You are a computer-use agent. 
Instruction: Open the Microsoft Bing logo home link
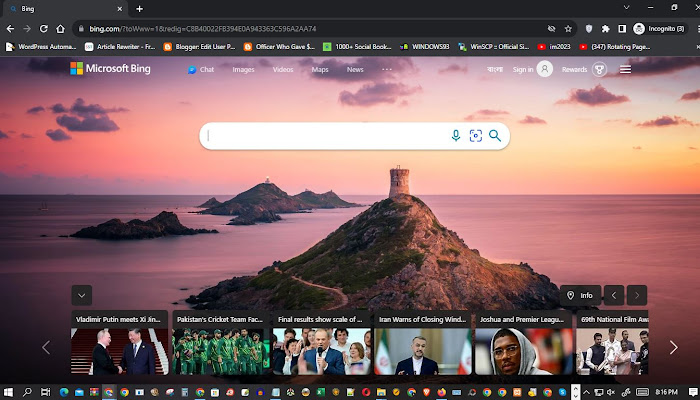click(x=110, y=68)
